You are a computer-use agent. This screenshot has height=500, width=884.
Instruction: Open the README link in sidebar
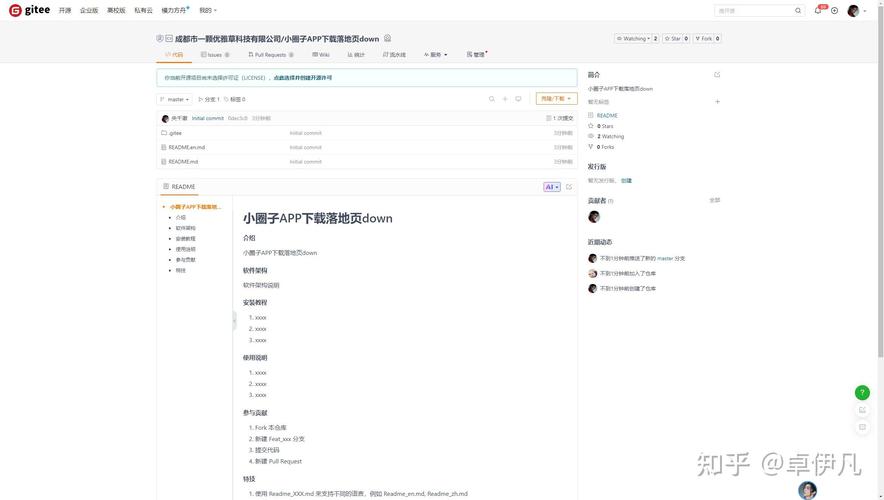pos(607,116)
